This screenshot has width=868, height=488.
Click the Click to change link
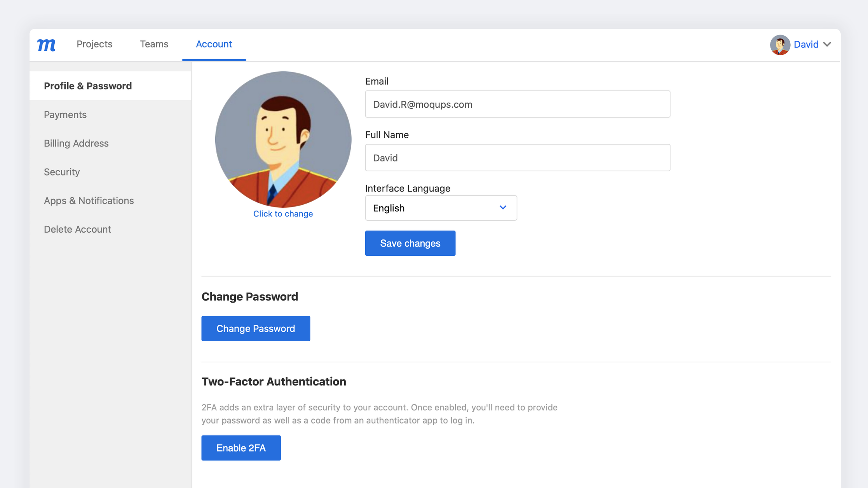pyautogui.click(x=283, y=213)
